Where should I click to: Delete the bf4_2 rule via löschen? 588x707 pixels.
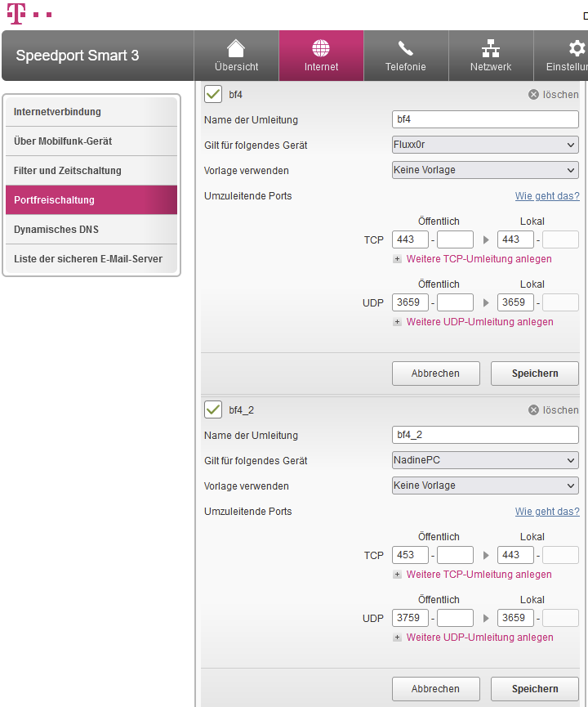[554, 409]
